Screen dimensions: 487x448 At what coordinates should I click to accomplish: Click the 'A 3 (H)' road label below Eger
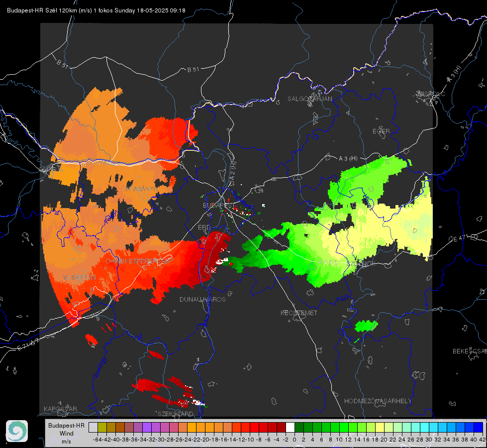348,159
